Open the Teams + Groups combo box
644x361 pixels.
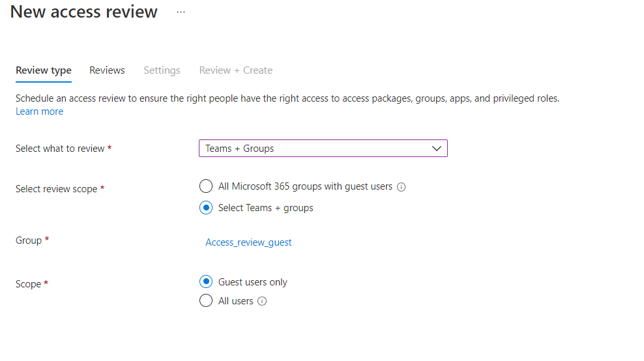[323, 149]
